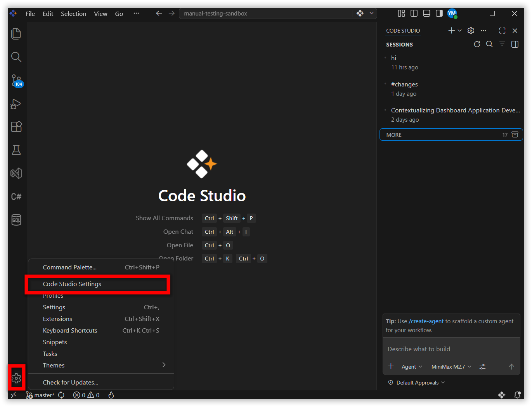
Task: Open the overflow menu ellipsis
Action: pos(136,14)
